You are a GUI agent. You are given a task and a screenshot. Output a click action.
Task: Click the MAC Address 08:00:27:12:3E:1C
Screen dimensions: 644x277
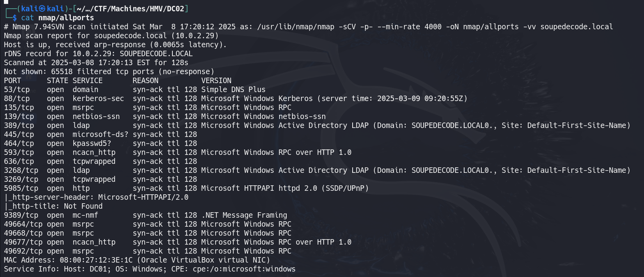96,260
